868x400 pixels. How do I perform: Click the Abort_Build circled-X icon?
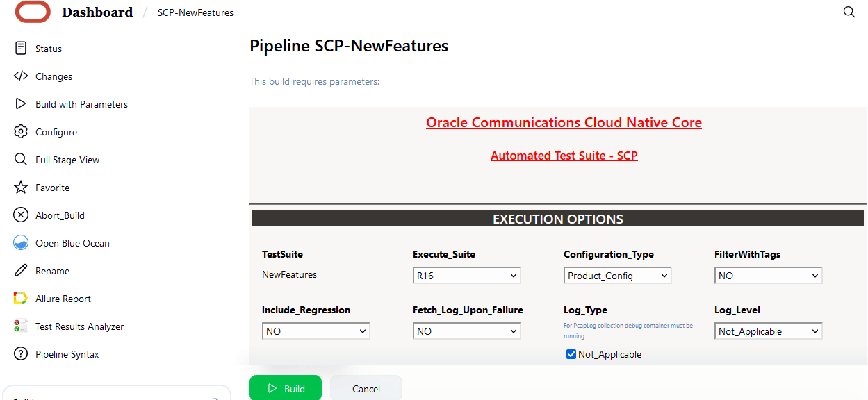pyautogui.click(x=21, y=215)
